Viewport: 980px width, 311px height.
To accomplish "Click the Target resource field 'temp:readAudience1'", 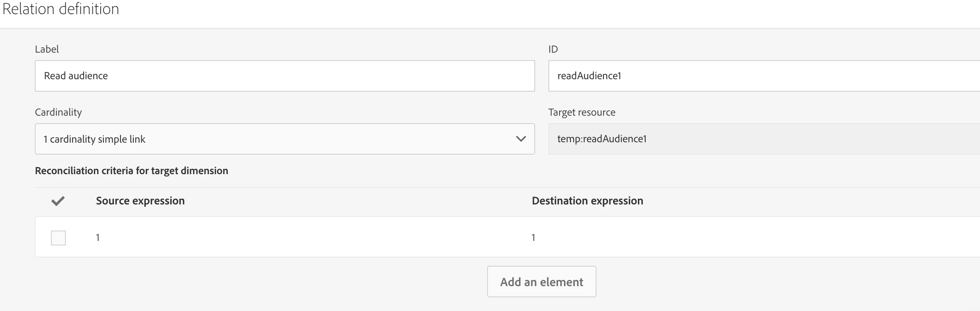I will [762, 139].
